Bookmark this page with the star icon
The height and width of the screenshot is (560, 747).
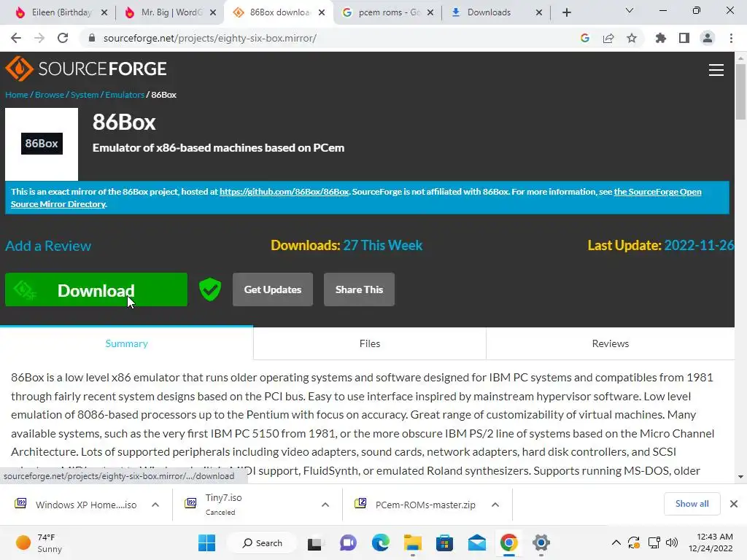pos(632,38)
